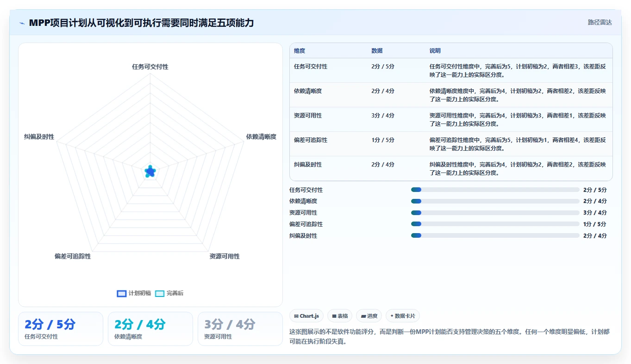Viewport: 631px width, 364px height.
Task: Click the 偏差可追踪性 description cell in table
Action: (x=518, y=144)
